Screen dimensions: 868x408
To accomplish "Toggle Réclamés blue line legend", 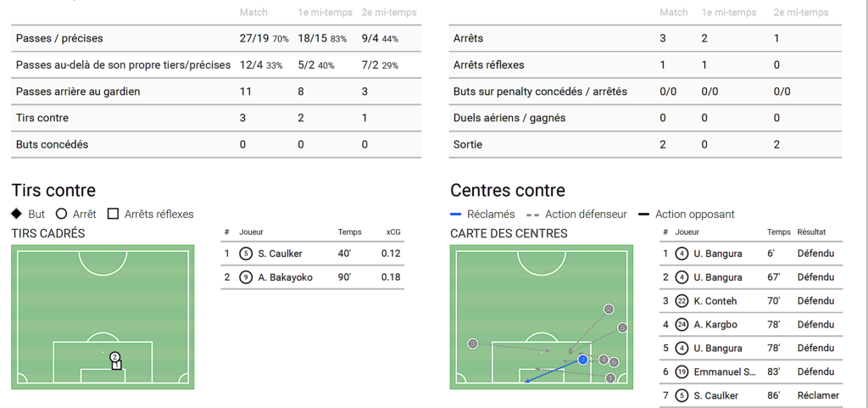I will (x=456, y=215).
